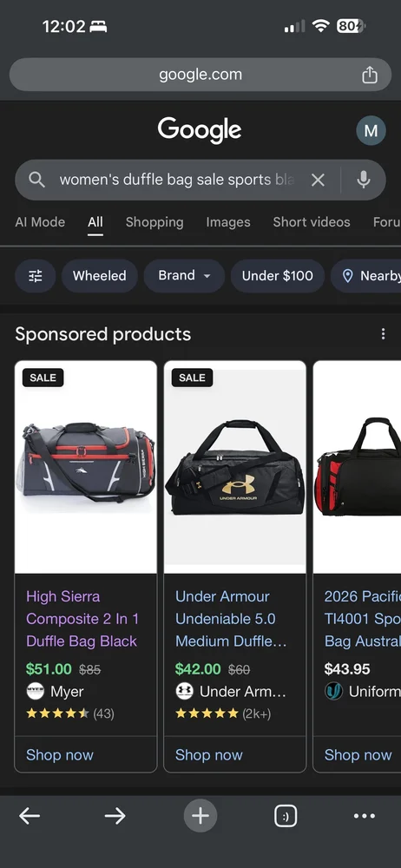Go forward with browser forward arrow
The image size is (401, 868).
[x=115, y=816]
